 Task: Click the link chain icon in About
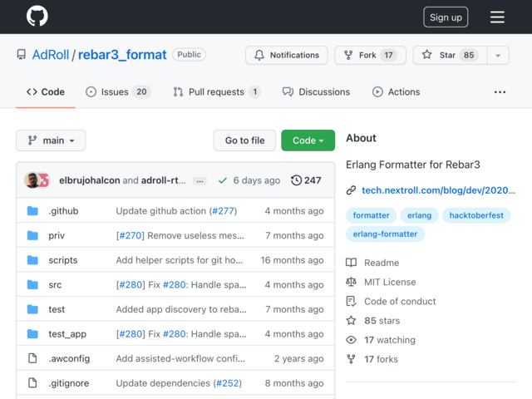click(351, 190)
